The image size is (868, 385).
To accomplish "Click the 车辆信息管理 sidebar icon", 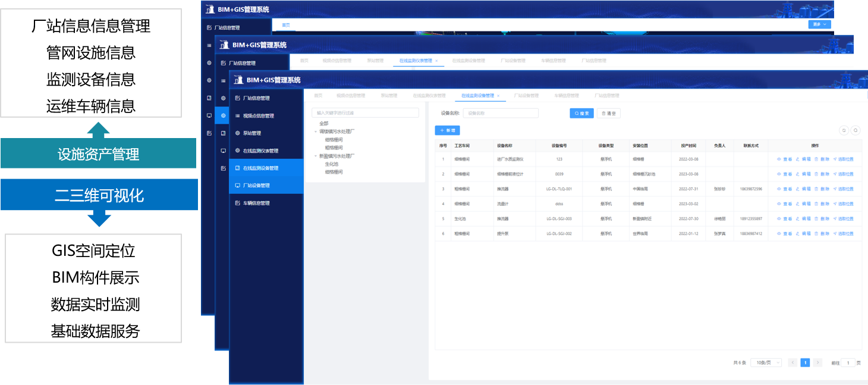I will [x=238, y=204].
